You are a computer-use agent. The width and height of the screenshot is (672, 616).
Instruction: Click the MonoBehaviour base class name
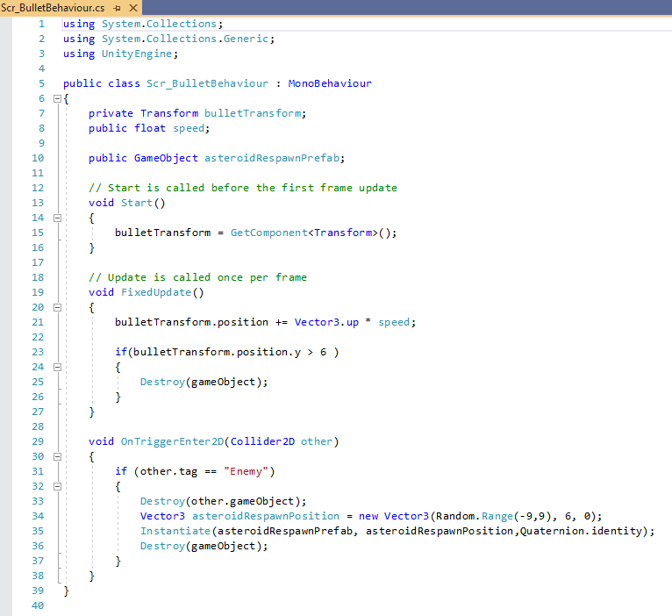[x=329, y=83]
